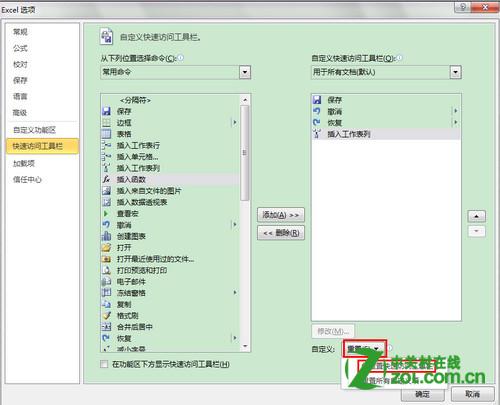Click the command list scrollbar down arrow
This screenshot has width=500, height=405.
[x=245, y=346]
